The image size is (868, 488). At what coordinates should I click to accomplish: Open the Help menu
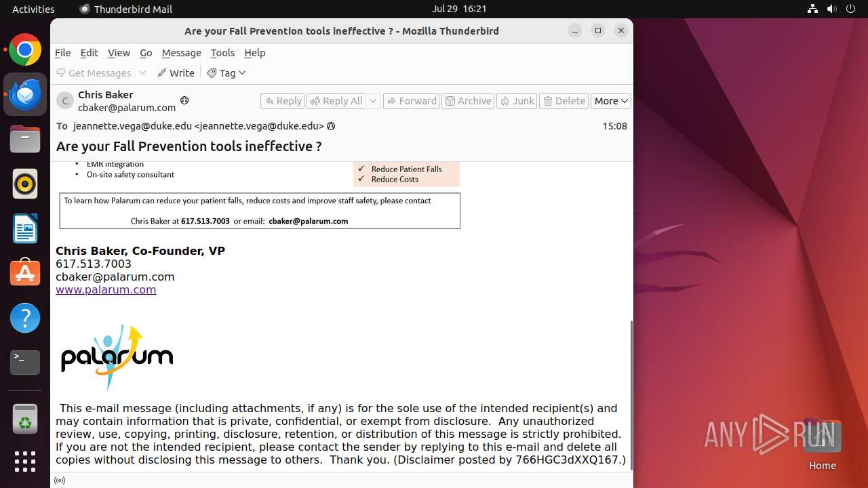click(254, 53)
